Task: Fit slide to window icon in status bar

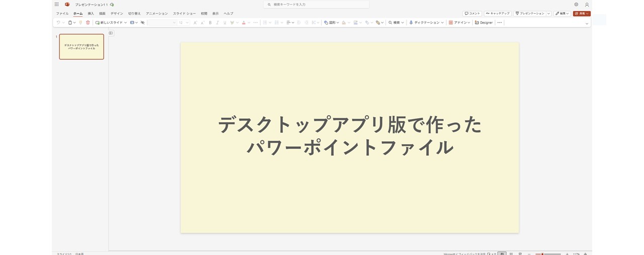Action: [x=585, y=254]
